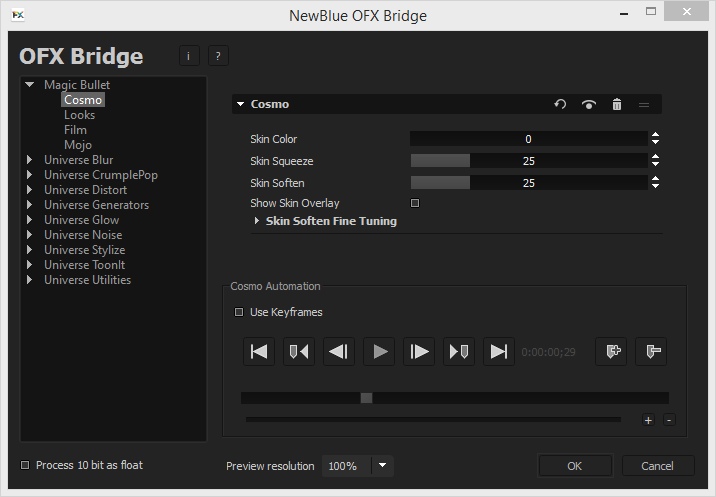Click the OK button
Screen dimensions: 716x497
tap(575, 466)
